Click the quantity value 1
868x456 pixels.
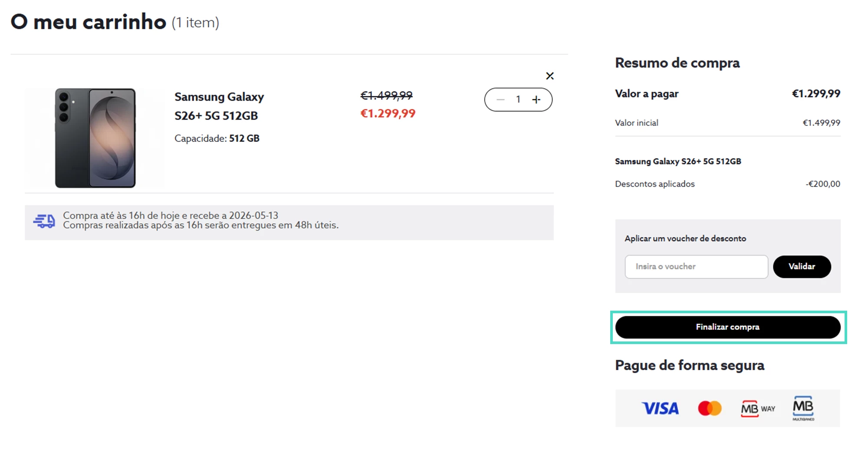coord(518,100)
